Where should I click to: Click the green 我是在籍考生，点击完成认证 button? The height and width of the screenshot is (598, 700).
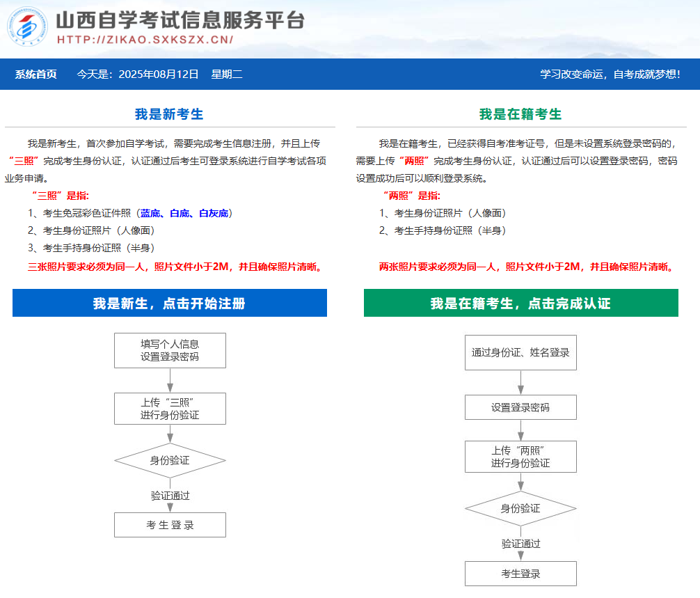[x=520, y=304]
